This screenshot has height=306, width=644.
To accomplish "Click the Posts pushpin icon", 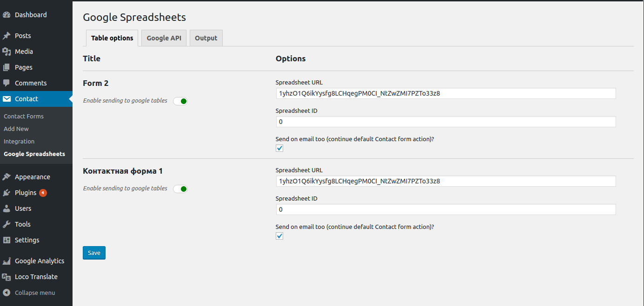I will click(x=7, y=36).
